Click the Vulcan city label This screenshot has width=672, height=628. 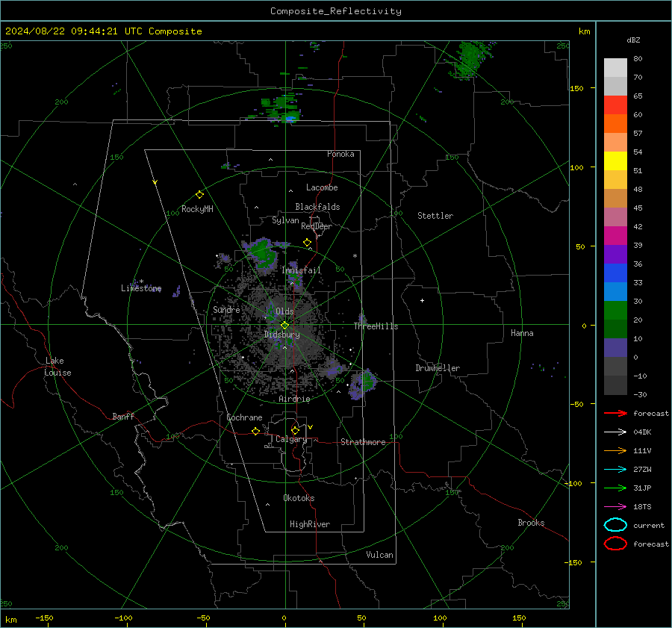[x=379, y=555]
